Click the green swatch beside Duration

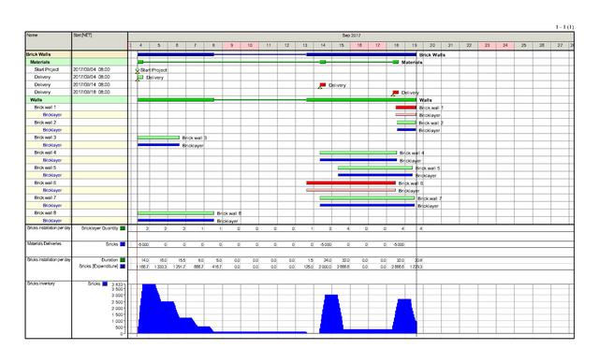click(x=123, y=260)
